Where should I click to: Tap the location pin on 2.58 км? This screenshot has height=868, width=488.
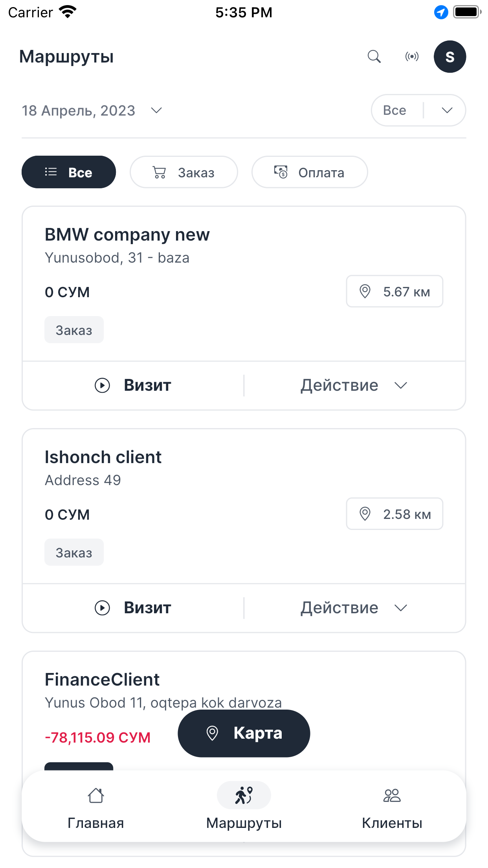(x=365, y=514)
